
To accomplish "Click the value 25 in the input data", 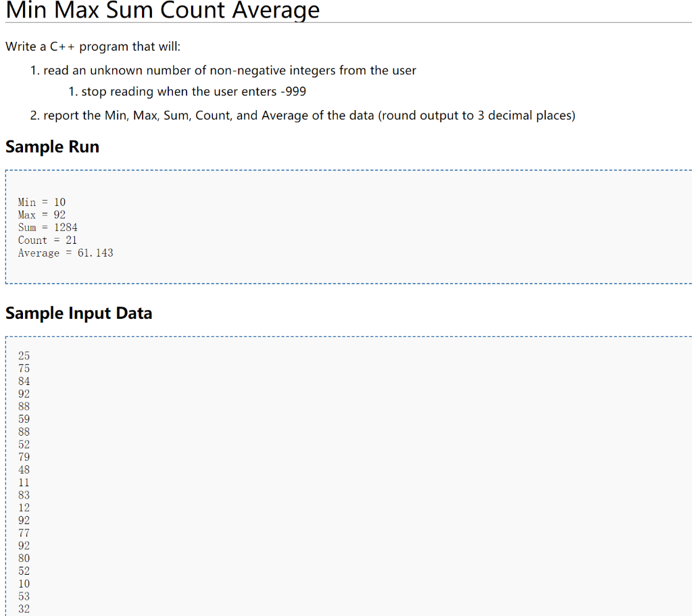I will pos(24,356).
